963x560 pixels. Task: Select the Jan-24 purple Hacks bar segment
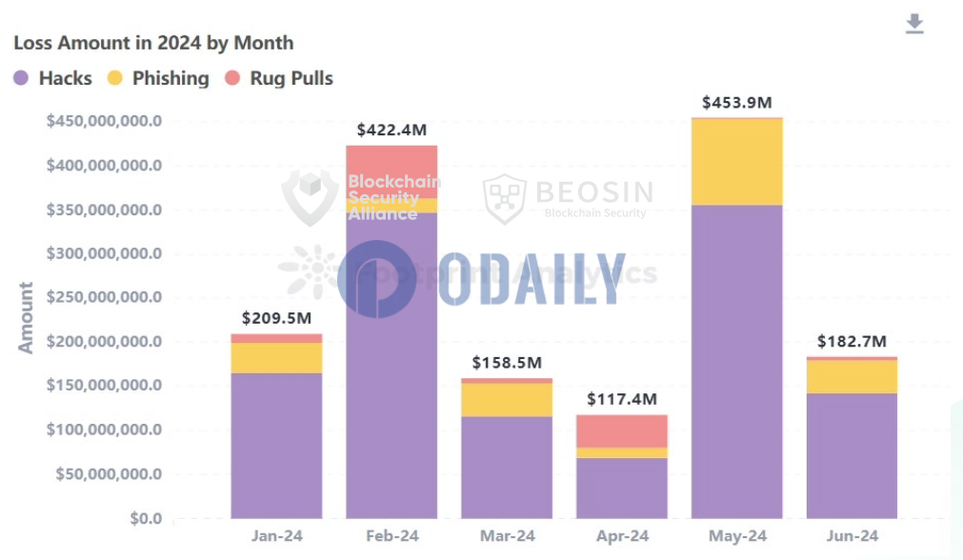(x=276, y=446)
